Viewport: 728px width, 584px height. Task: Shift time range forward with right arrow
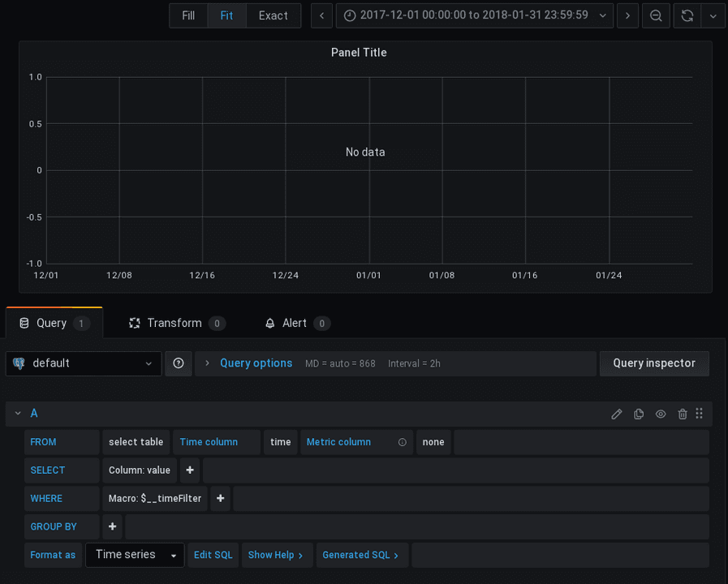click(627, 15)
